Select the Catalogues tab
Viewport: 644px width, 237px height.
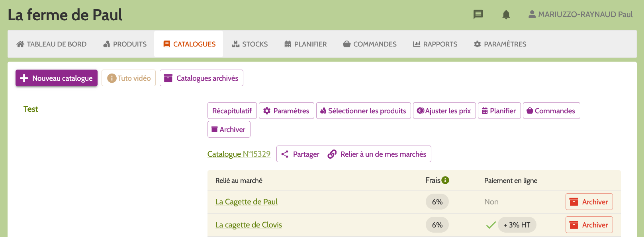click(189, 44)
